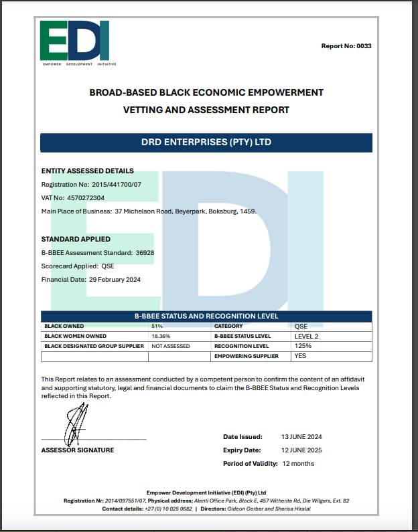Click the 'CATEGORY' label cell
This screenshot has width=418, height=532.
point(251,327)
